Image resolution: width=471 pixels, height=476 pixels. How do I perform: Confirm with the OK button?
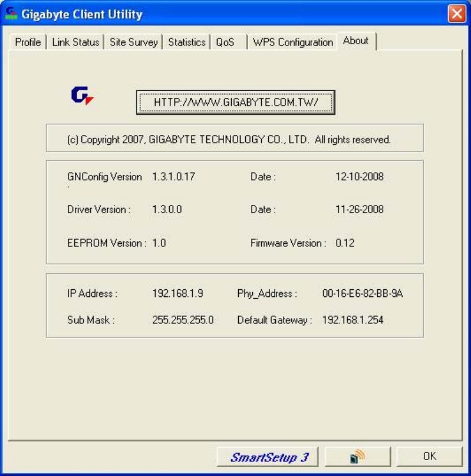[x=429, y=457]
